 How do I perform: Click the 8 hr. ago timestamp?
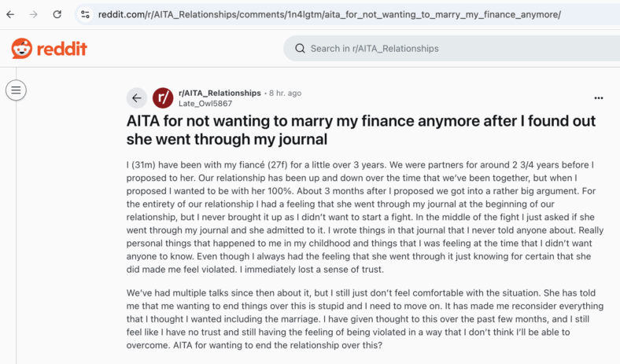pyautogui.click(x=285, y=93)
